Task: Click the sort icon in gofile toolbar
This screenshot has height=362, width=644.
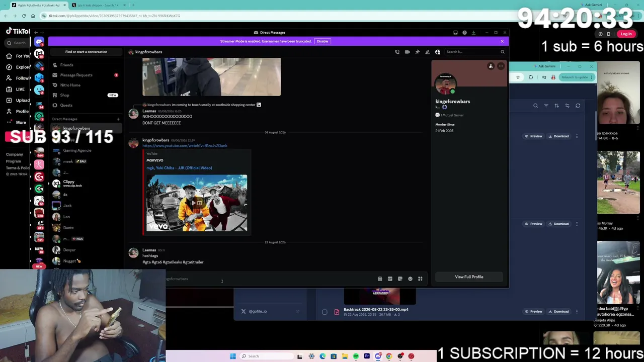Action: tap(556, 106)
